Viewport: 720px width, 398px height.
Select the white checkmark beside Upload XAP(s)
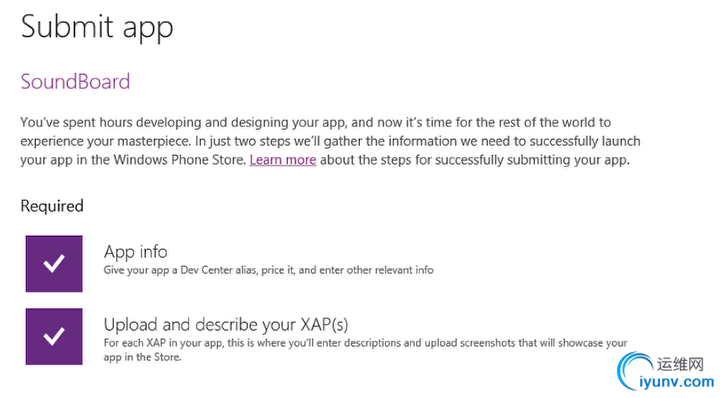54,336
